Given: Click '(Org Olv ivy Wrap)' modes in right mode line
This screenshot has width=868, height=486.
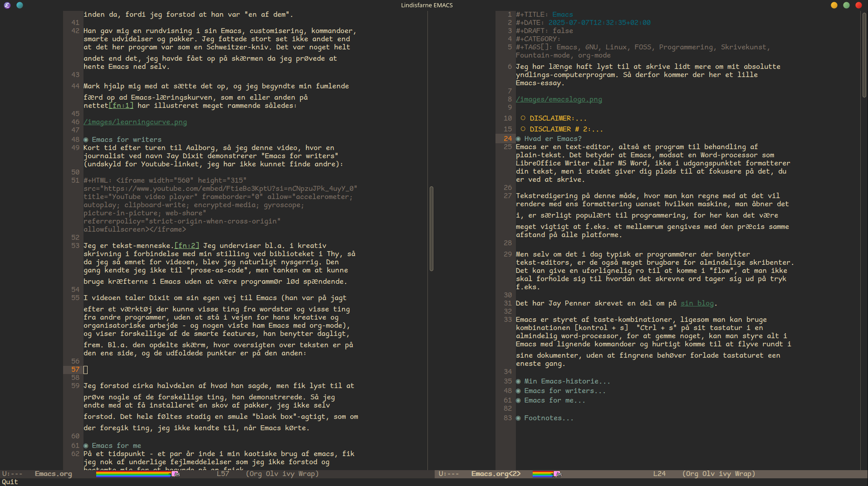Looking at the screenshot, I should click(719, 474).
